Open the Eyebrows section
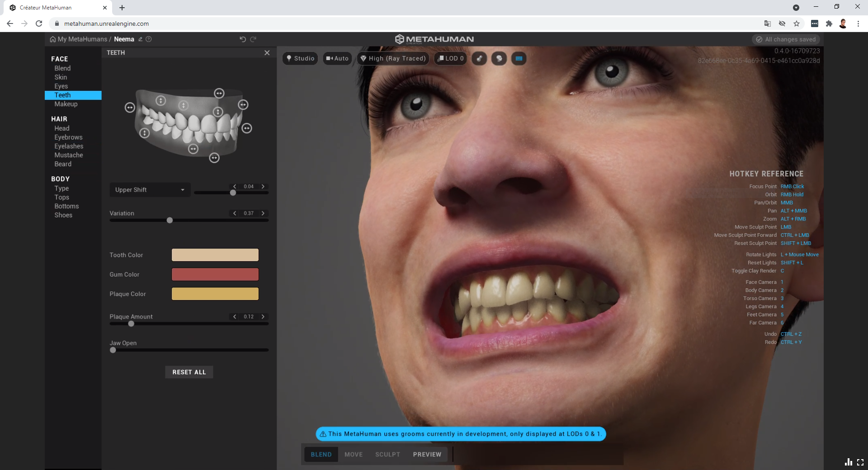868x470 pixels. pos(68,137)
